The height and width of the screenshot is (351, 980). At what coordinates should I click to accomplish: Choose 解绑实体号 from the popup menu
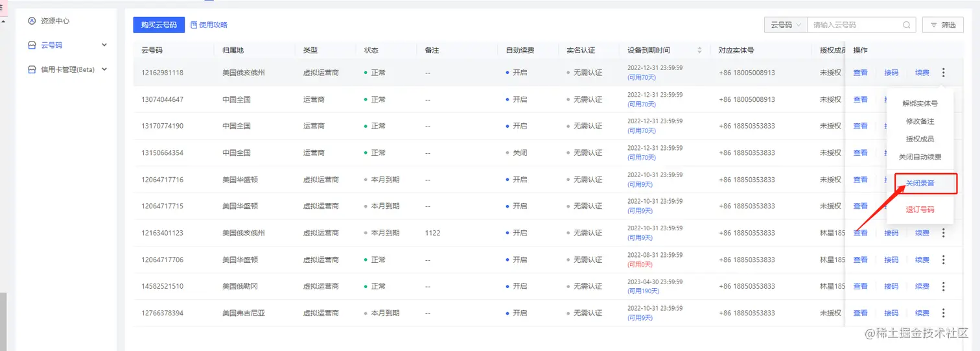[920, 103]
